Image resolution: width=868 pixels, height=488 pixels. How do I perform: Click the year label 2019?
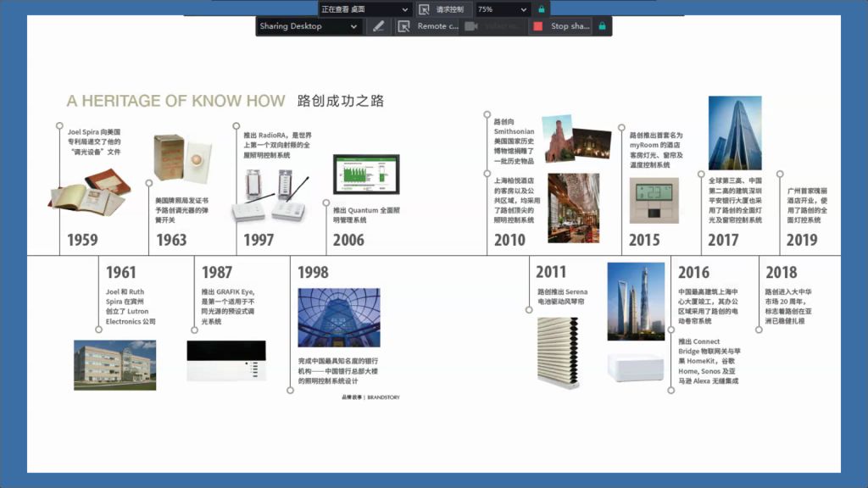coord(802,240)
